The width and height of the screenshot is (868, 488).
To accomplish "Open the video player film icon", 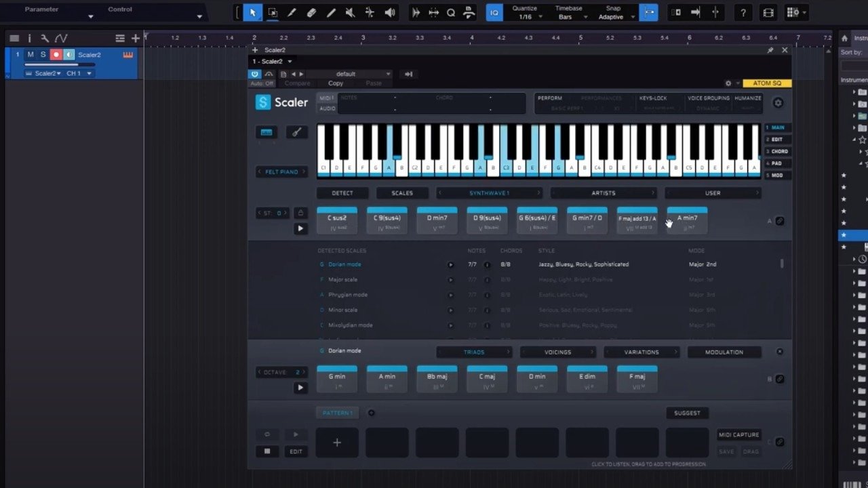I will (768, 12).
